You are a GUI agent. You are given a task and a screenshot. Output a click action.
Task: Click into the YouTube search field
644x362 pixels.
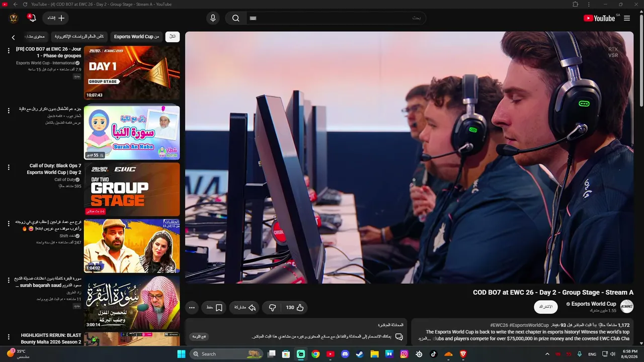coord(337,18)
